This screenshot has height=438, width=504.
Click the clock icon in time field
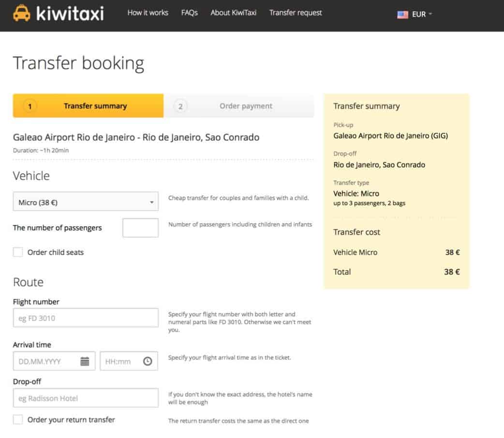point(148,361)
